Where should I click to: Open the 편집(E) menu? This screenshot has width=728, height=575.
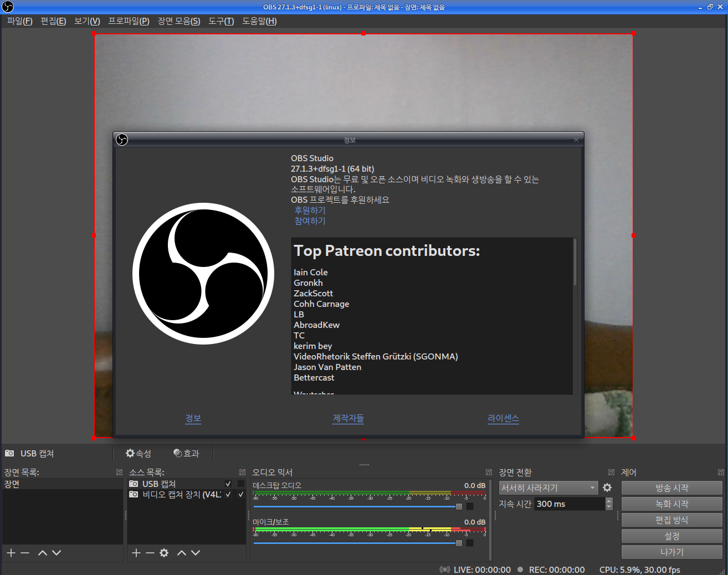(x=53, y=21)
